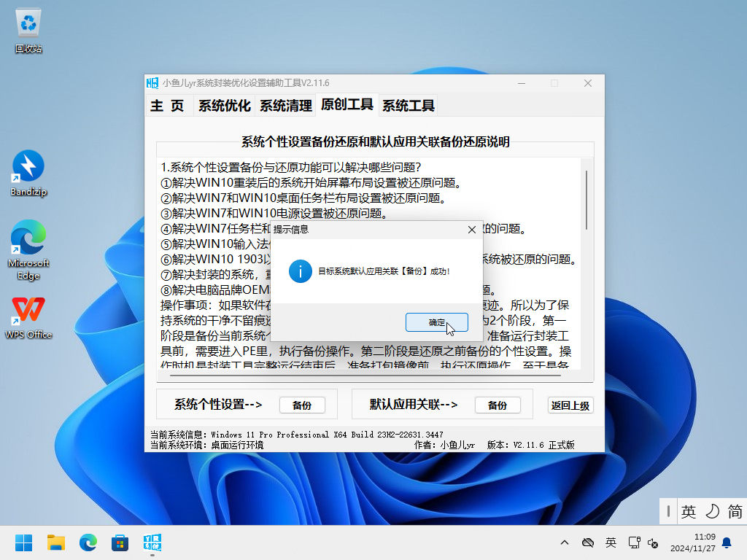Open the notification bell icon
Screen dimensions: 747x560
coord(727,542)
